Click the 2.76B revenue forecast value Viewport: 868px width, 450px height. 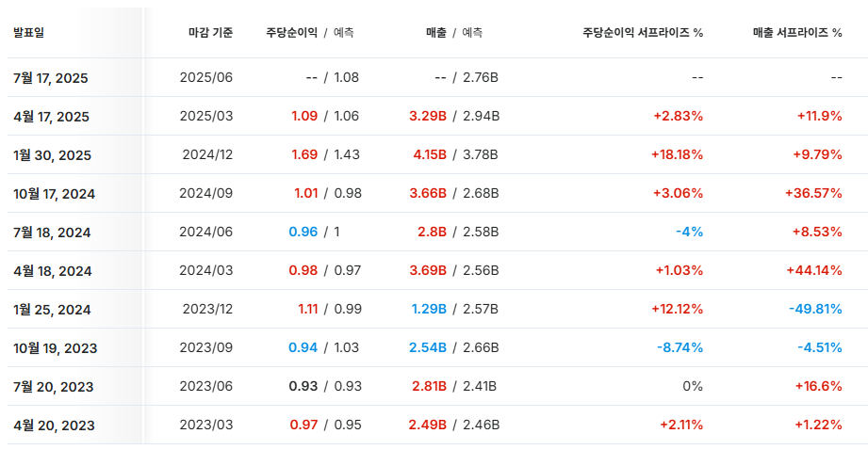(481, 77)
